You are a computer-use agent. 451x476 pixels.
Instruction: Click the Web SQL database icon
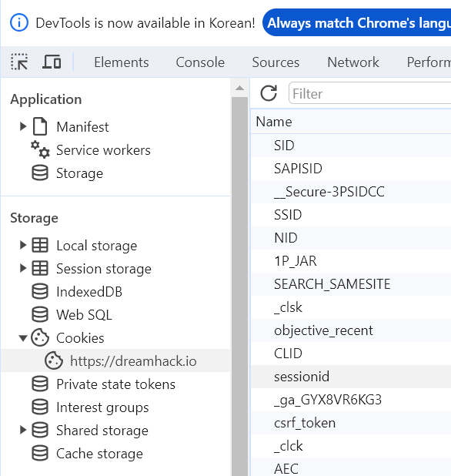coord(40,314)
